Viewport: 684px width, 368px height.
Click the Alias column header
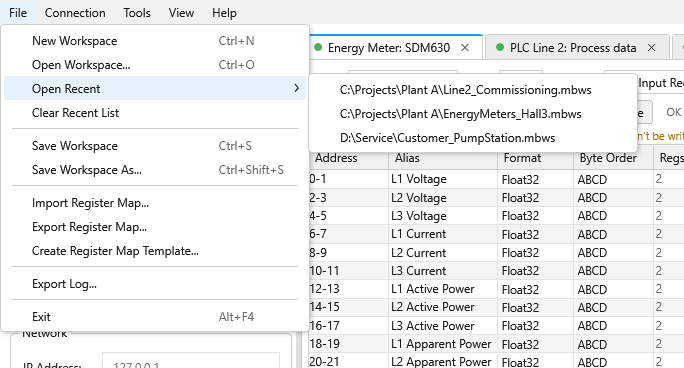click(443, 158)
